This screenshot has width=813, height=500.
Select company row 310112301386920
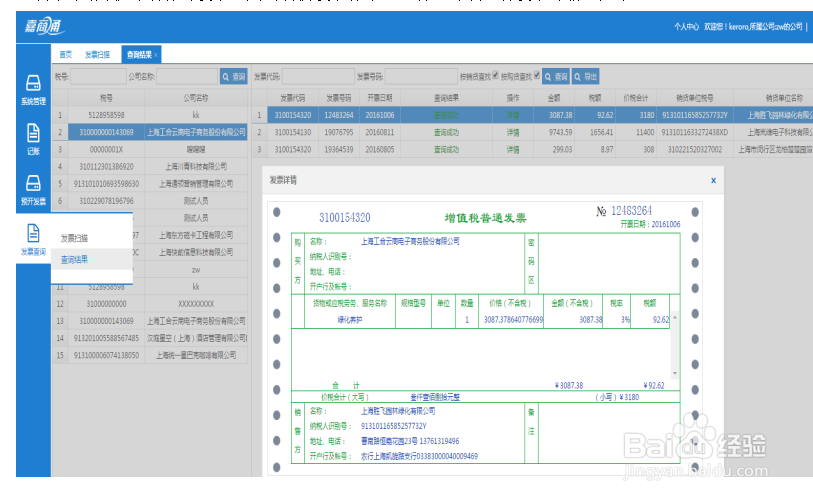[x=150, y=166]
